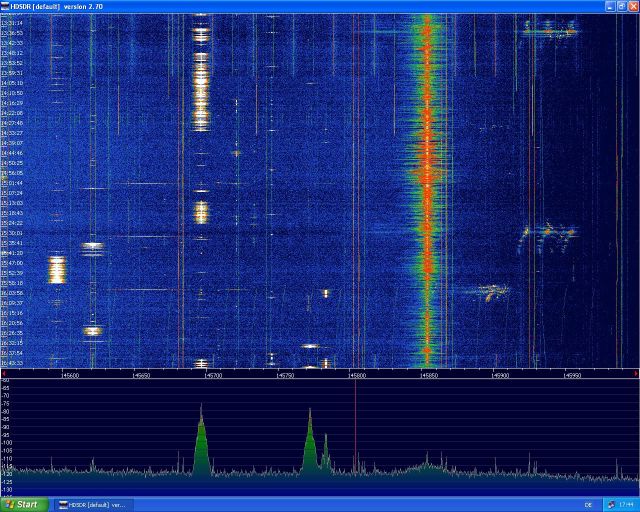Click the HDSDR title bar application icon
The width and height of the screenshot is (640, 512).
[5, 6]
